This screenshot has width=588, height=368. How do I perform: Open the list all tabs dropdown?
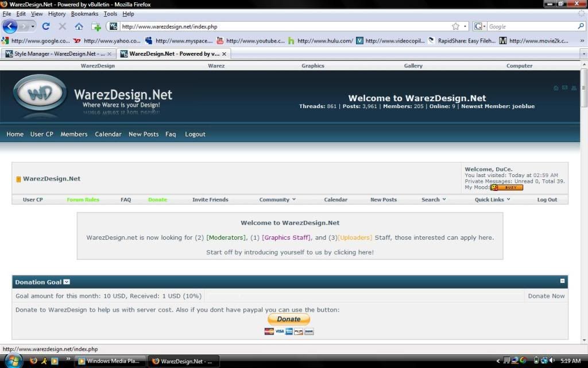[583, 54]
